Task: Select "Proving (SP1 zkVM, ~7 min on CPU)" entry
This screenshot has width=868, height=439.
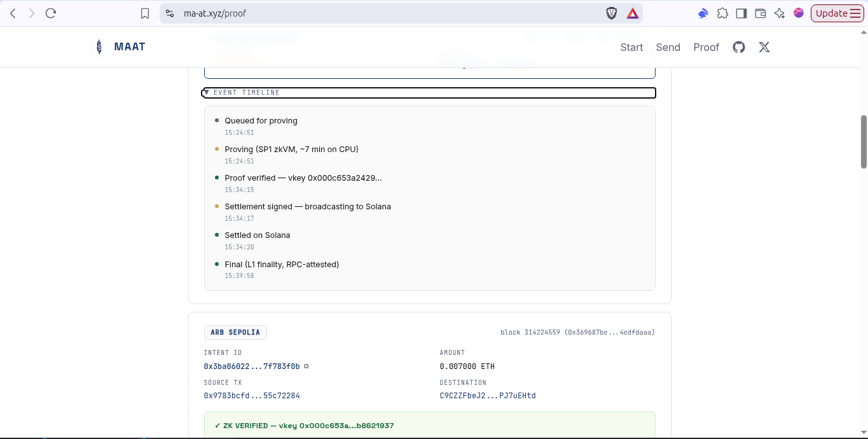Action: click(291, 150)
